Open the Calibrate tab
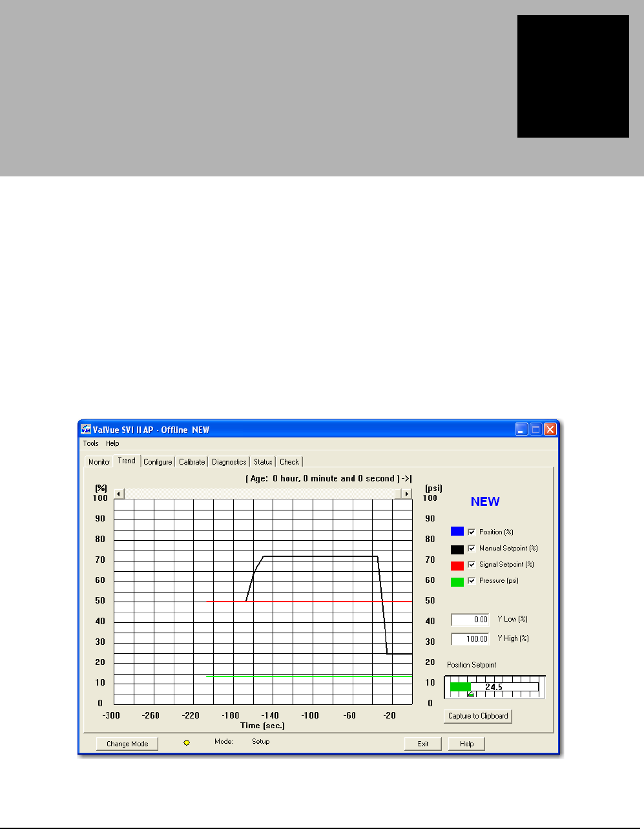 [192, 461]
